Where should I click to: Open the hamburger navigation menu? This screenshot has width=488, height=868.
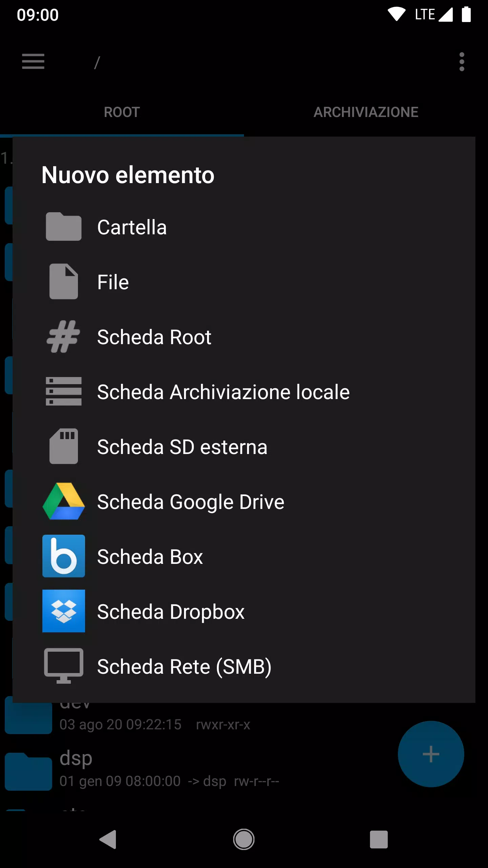tap(33, 61)
